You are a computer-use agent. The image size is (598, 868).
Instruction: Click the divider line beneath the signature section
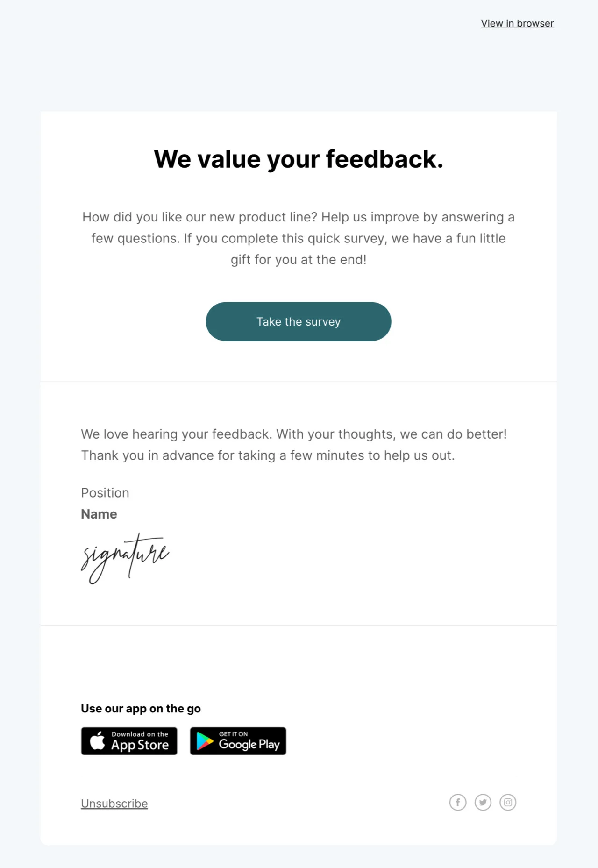point(299,625)
